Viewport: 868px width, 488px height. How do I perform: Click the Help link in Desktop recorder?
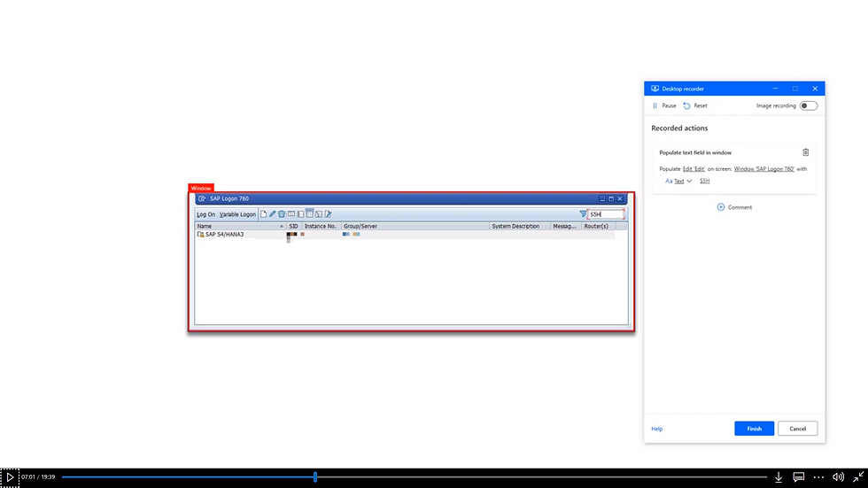pyautogui.click(x=657, y=429)
